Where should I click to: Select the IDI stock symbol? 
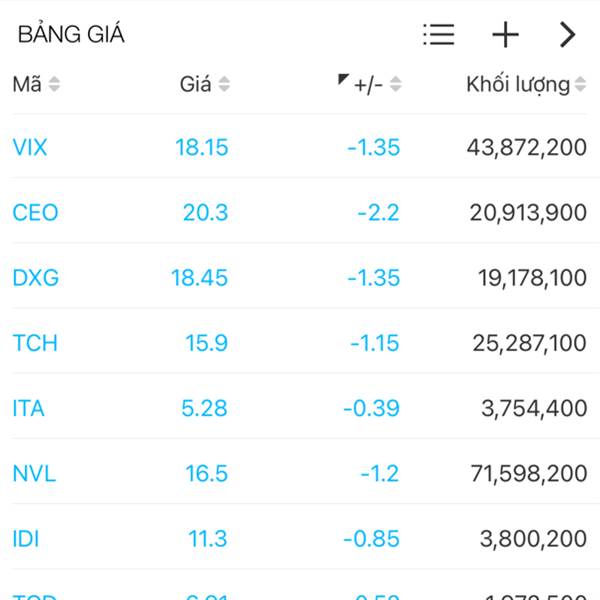tap(26, 539)
